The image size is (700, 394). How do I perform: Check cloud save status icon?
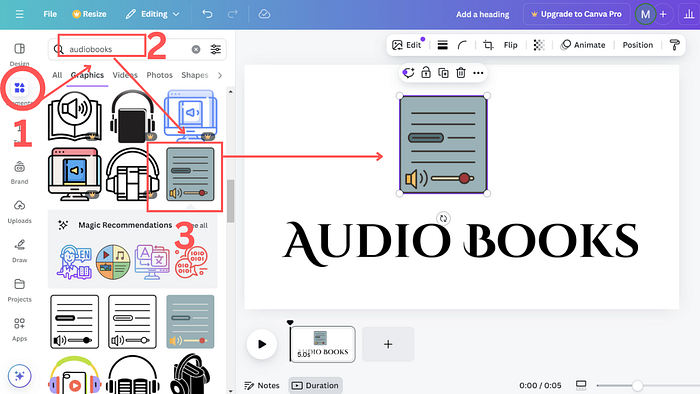(264, 14)
